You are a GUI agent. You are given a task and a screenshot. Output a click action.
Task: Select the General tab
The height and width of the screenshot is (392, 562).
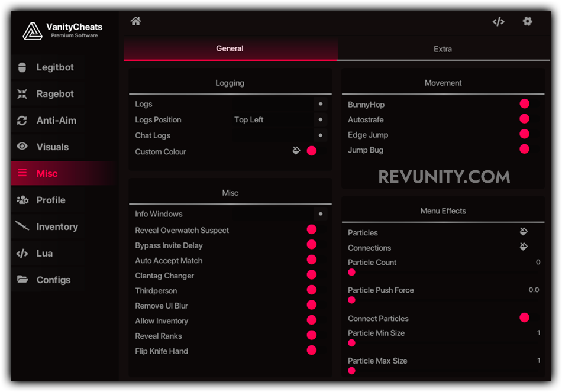[230, 48]
